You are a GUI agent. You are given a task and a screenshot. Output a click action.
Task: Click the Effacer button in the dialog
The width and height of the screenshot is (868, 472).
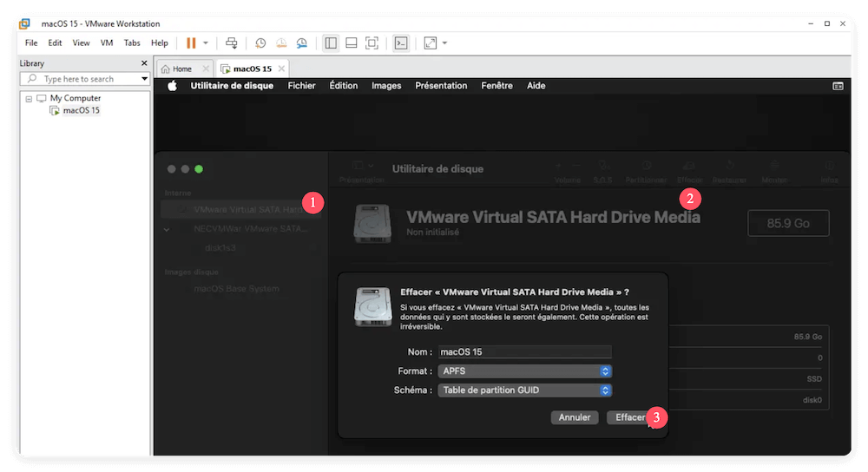[x=630, y=418]
